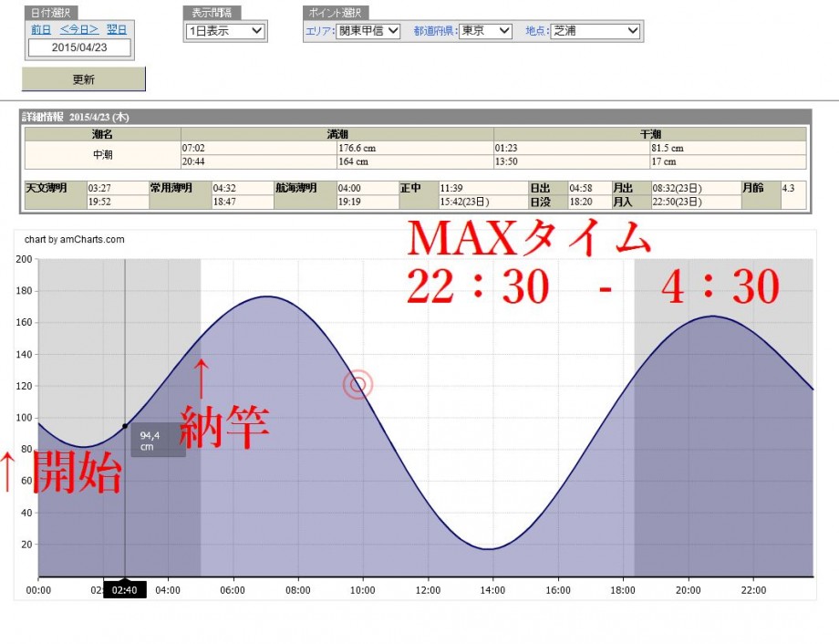Select the 満潮 column header
The width and height of the screenshot is (839, 644).
(x=337, y=134)
